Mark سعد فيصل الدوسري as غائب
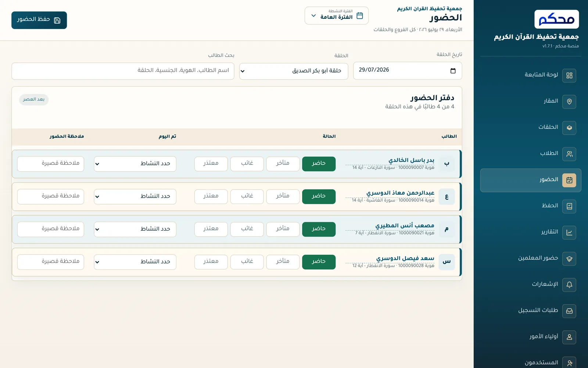The image size is (588, 368). click(x=247, y=262)
